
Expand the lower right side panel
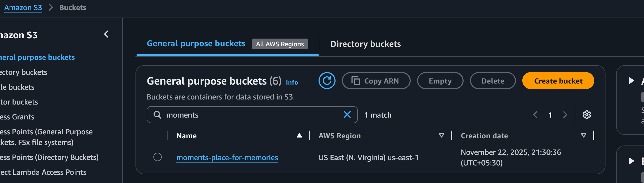pos(632,161)
